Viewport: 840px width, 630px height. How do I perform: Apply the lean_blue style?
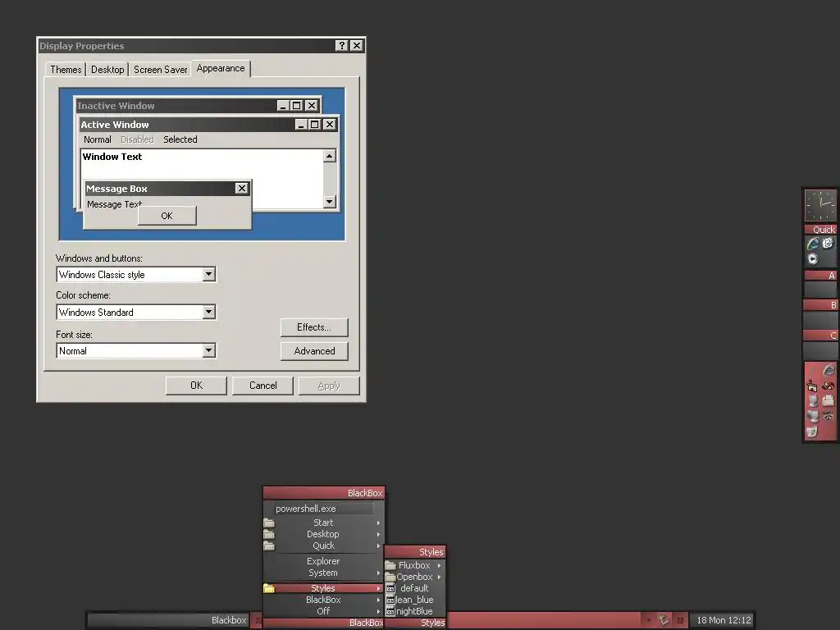coord(414,600)
